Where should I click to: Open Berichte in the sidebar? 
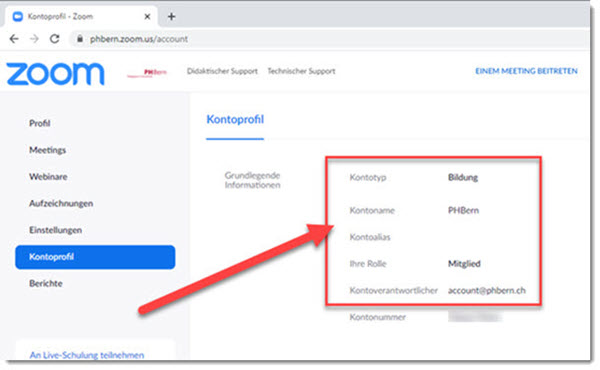(x=46, y=284)
